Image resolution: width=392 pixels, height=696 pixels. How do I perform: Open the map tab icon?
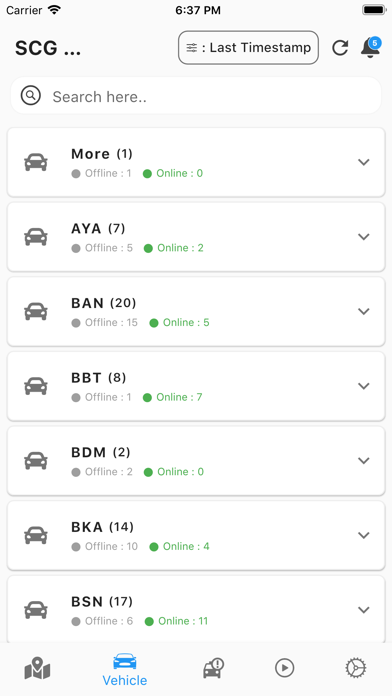tap(37, 668)
